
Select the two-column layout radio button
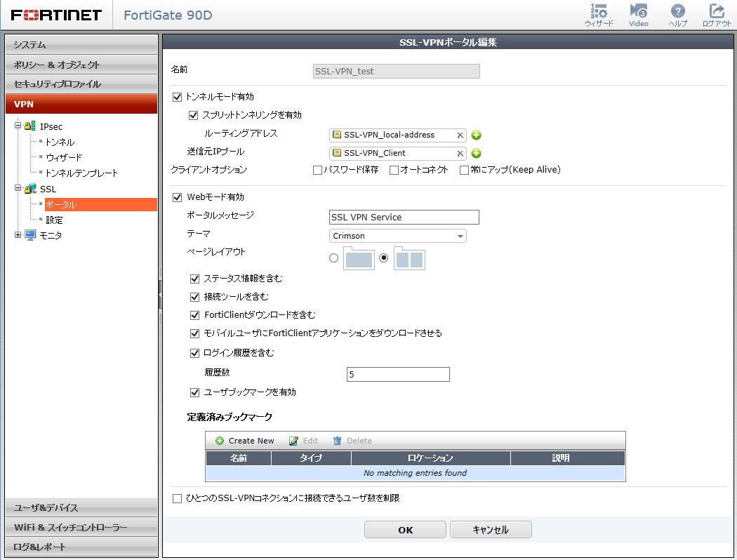pos(383,258)
